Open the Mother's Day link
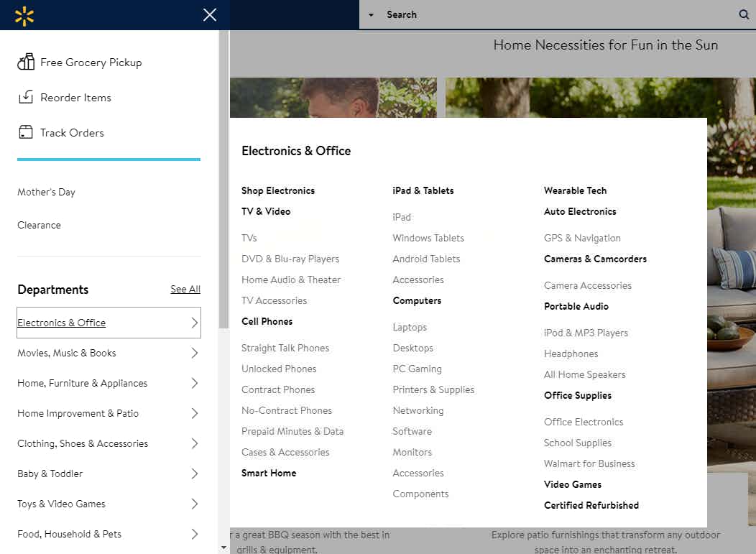756x554 pixels. pyautogui.click(x=46, y=192)
